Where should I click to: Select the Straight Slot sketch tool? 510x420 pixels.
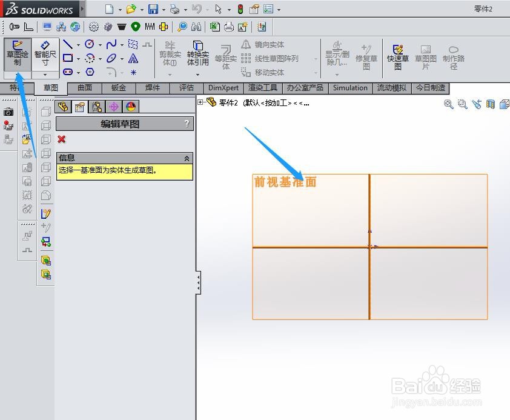click(x=68, y=72)
